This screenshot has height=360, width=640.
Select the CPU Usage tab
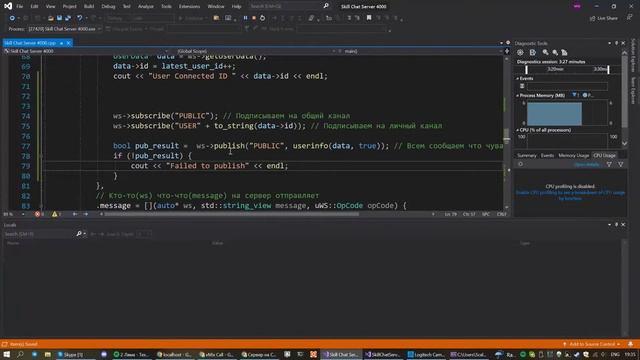click(x=604, y=156)
